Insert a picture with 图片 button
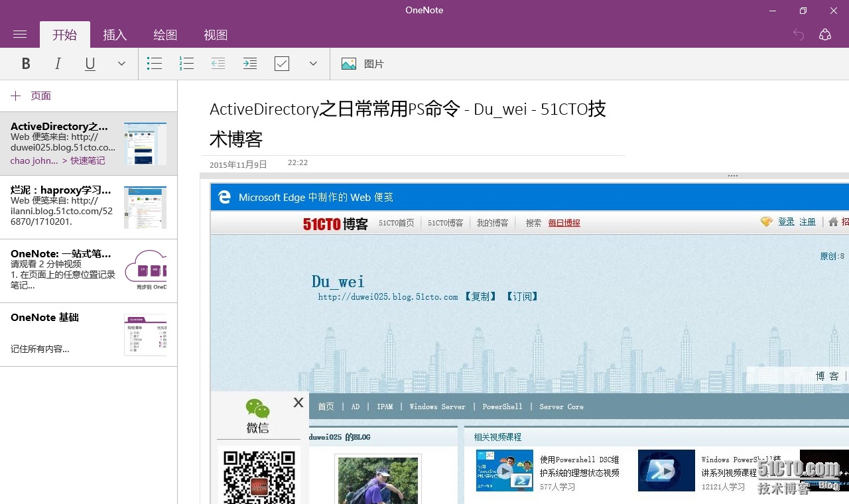 point(363,64)
